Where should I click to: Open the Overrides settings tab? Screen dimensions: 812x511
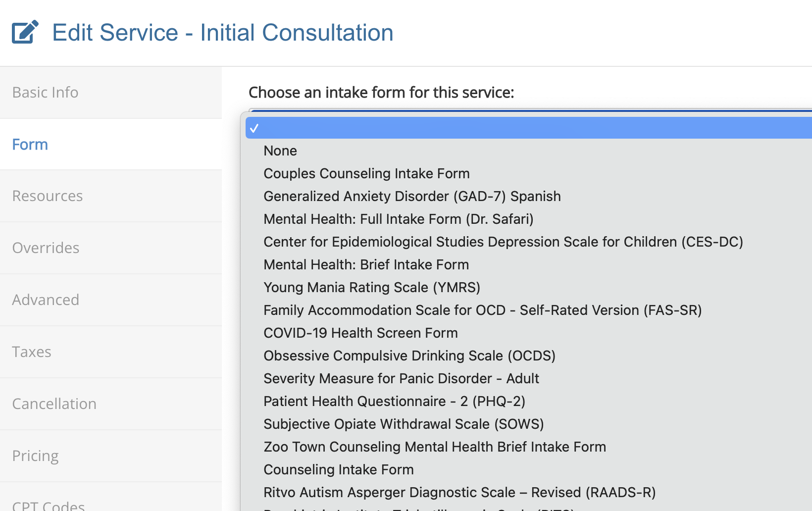46,248
